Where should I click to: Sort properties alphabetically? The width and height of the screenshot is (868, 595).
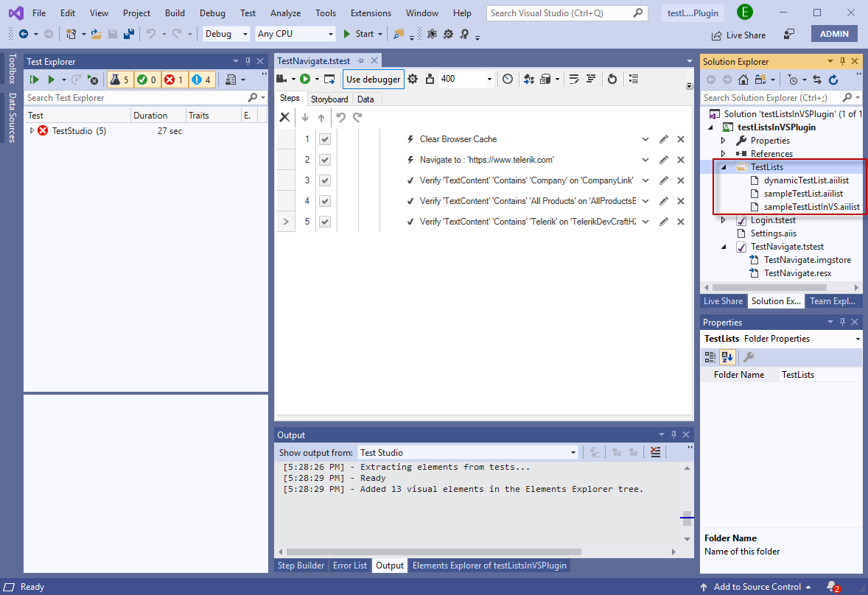click(x=727, y=357)
